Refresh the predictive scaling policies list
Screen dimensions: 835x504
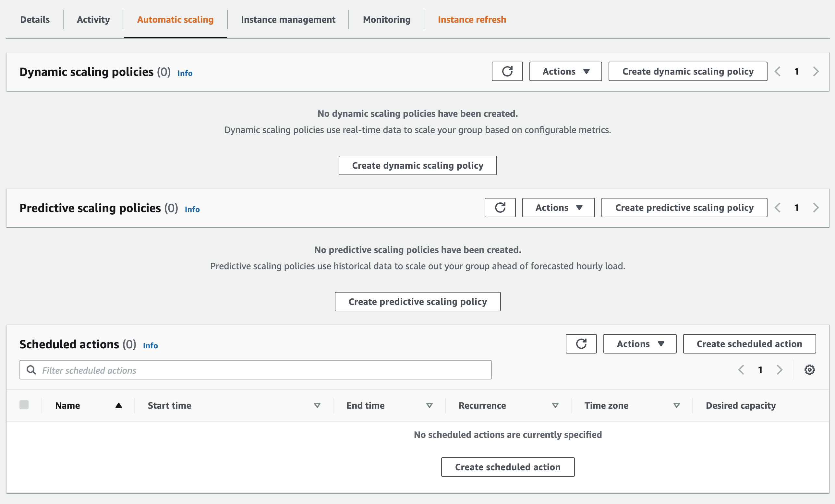[x=500, y=208]
